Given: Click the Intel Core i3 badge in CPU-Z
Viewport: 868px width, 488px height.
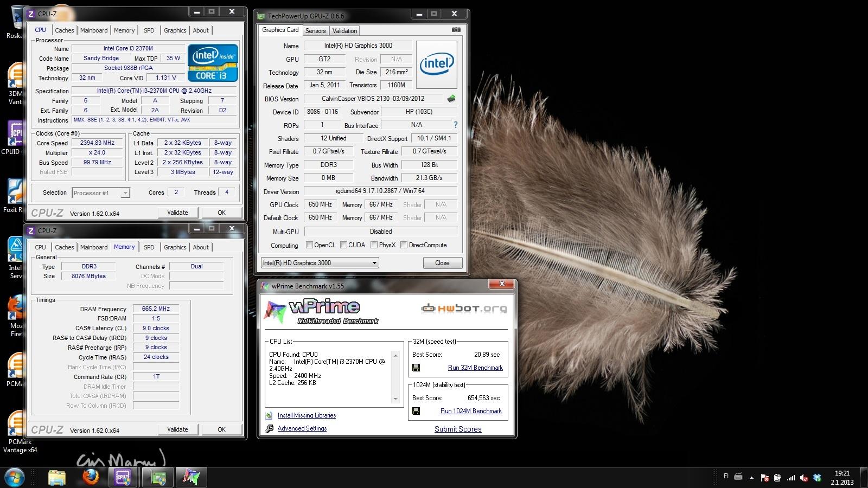Looking at the screenshot, I should (x=213, y=63).
